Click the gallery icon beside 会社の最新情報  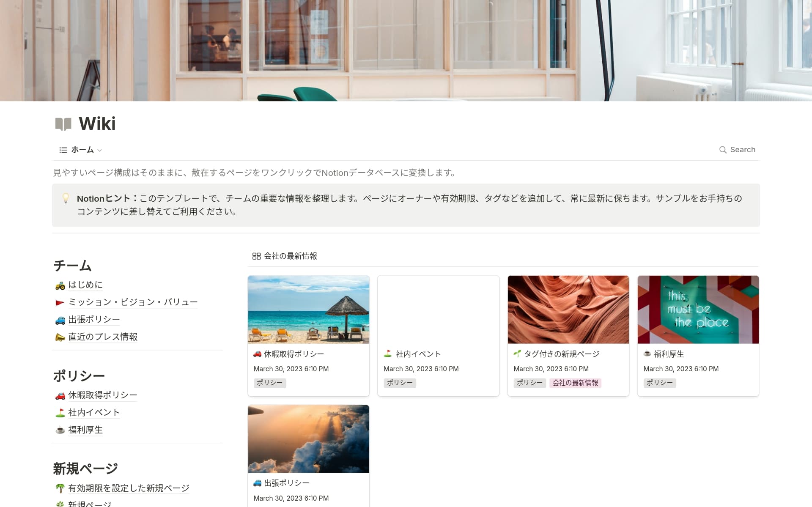[x=255, y=256]
